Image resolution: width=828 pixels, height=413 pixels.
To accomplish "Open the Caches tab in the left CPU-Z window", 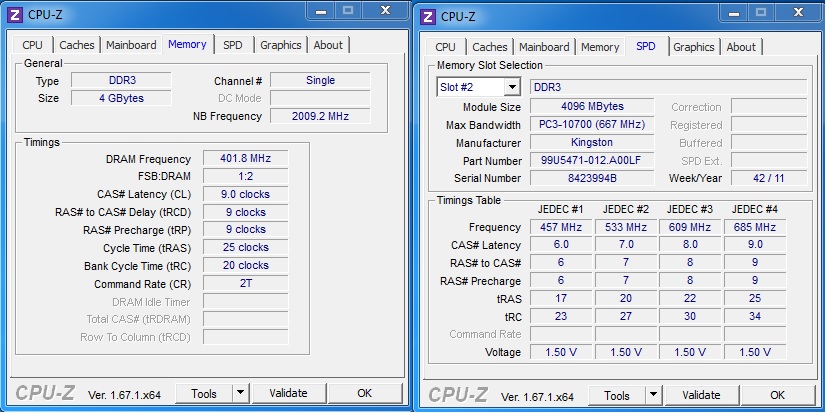I will 77,45.
